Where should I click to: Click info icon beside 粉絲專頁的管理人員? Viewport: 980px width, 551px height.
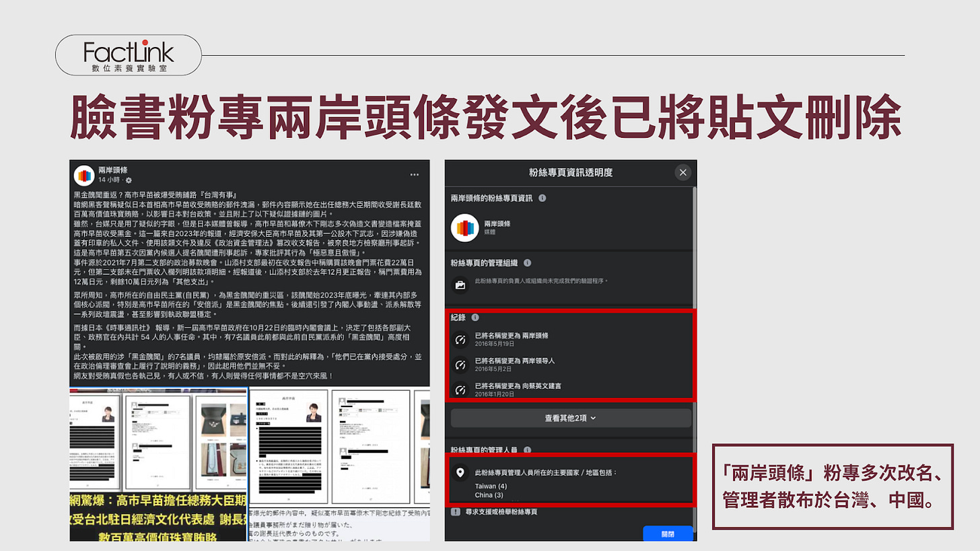[527, 449]
